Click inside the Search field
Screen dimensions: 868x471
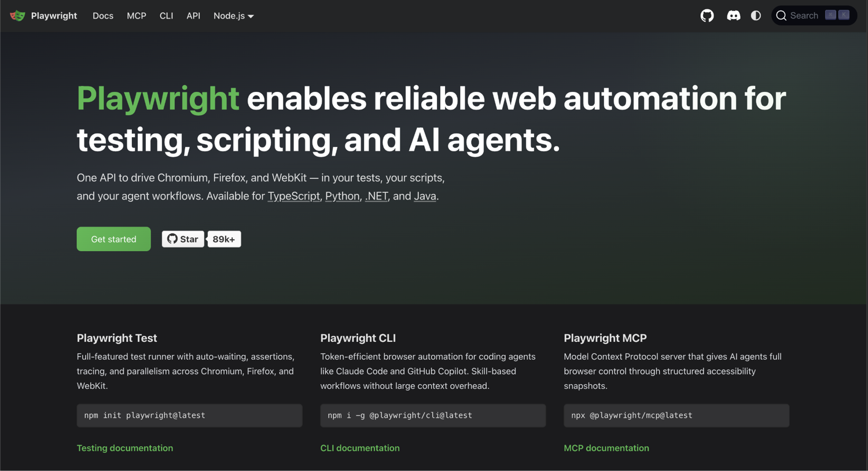coord(814,16)
